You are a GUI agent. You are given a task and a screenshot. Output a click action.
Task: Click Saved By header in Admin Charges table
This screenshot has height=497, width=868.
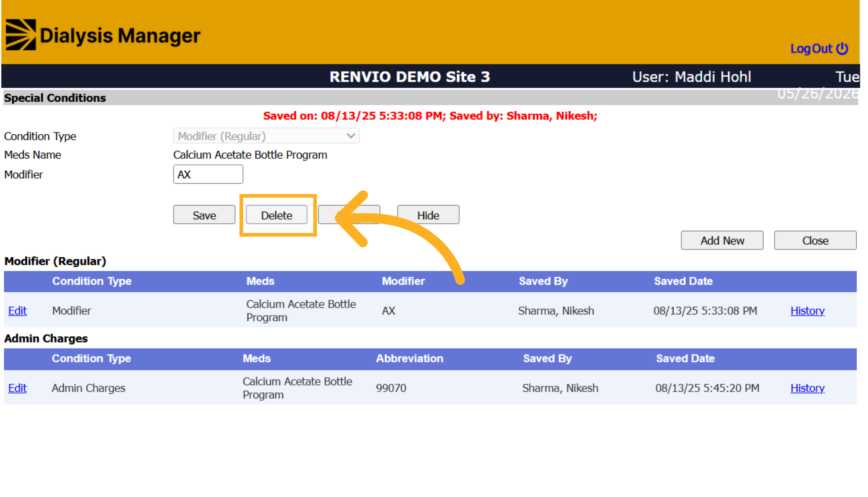pyautogui.click(x=547, y=359)
